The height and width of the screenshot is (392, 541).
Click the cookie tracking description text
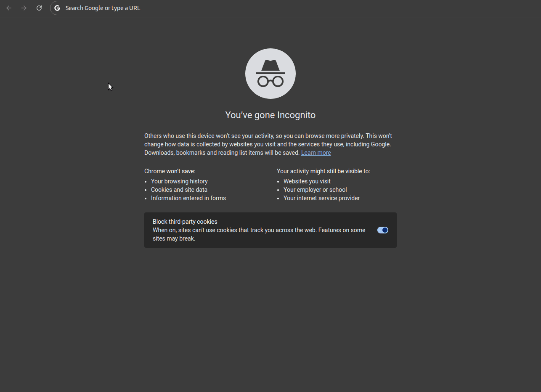coord(259,234)
